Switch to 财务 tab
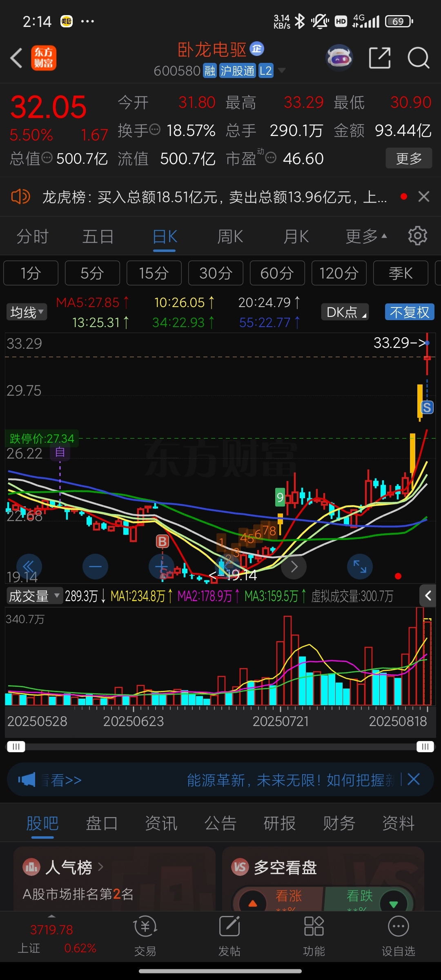Image resolution: width=441 pixels, height=980 pixels. 339,823
